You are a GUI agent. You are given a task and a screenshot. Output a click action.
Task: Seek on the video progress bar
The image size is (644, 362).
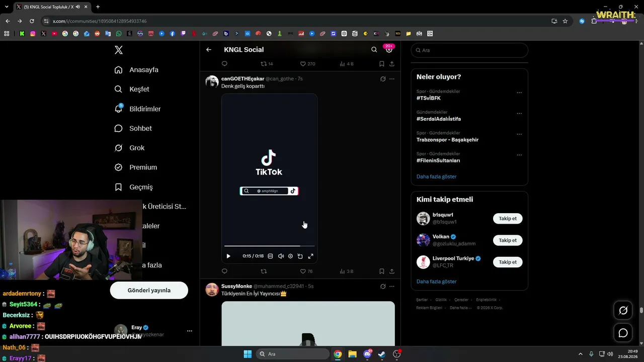pyautogui.click(x=269, y=246)
